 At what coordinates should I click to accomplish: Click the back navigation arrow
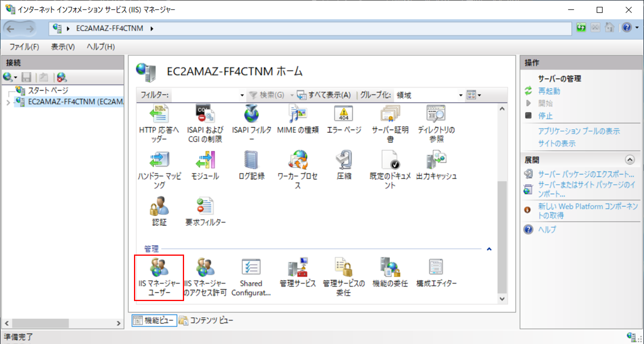pos(11,28)
